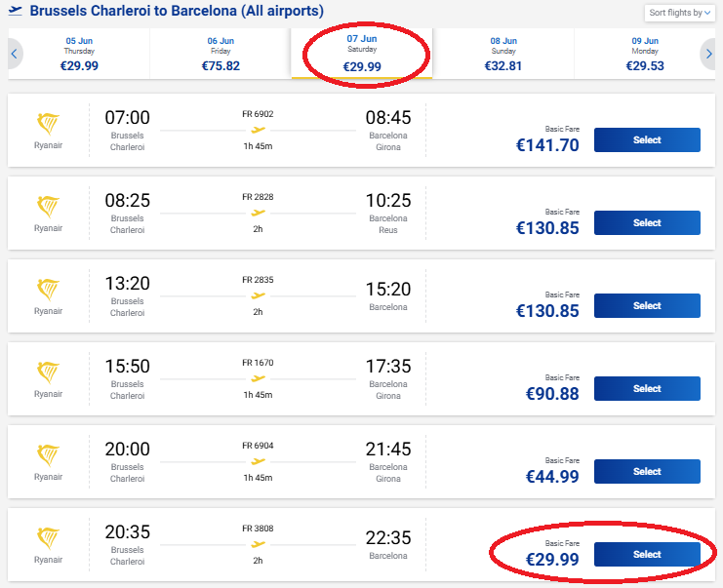Click the yellow plane icon on flight FR 6902

258,129
